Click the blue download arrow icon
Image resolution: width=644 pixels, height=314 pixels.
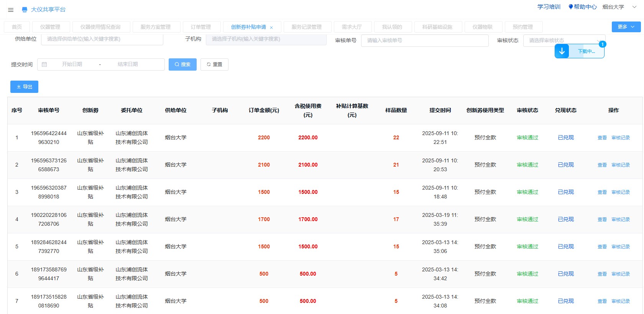tap(562, 51)
